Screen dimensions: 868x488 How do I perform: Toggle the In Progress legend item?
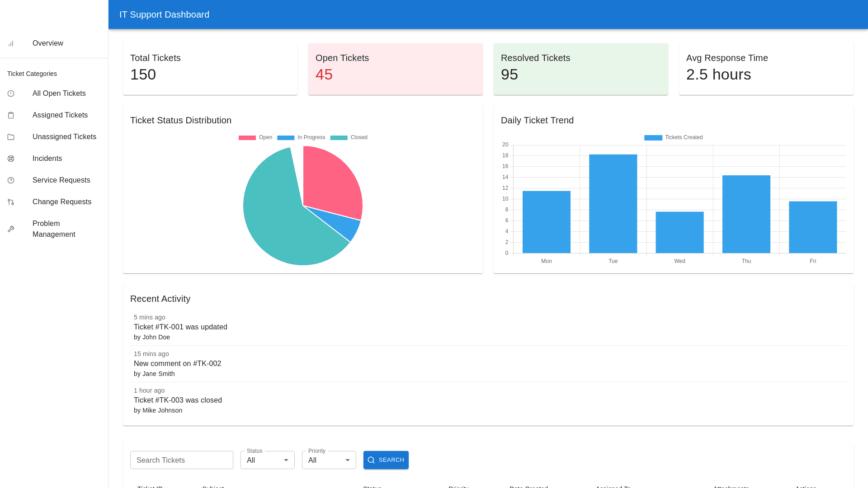[301, 137]
